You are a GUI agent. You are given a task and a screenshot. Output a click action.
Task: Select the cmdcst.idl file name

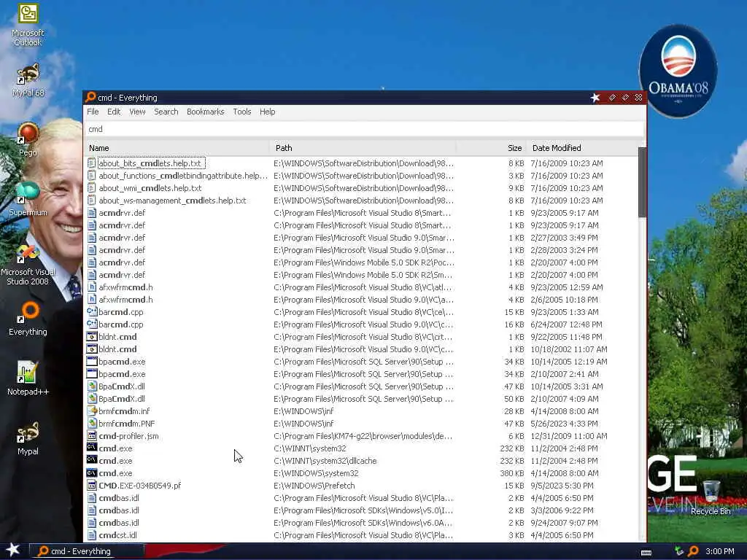tap(117, 534)
